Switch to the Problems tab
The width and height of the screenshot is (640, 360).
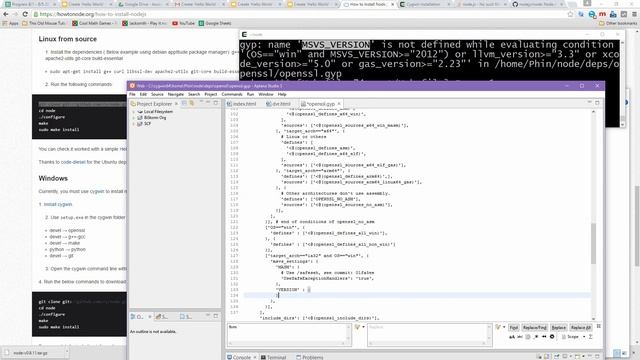pyautogui.click(x=309, y=357)
